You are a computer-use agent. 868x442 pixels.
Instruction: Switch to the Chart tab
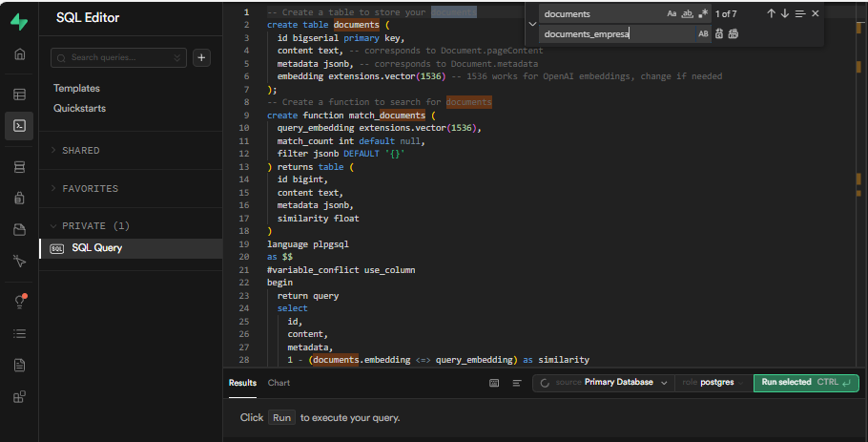(x=279, y=383)
